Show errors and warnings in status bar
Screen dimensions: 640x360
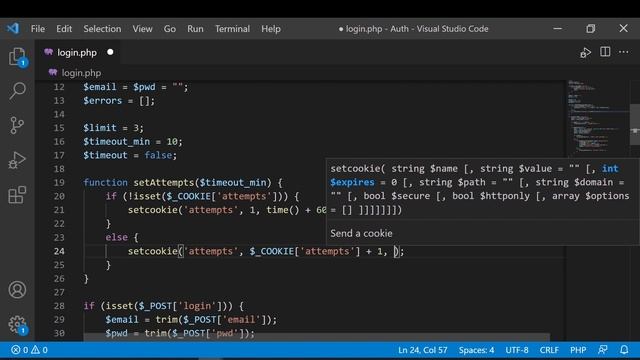(29, 350)
